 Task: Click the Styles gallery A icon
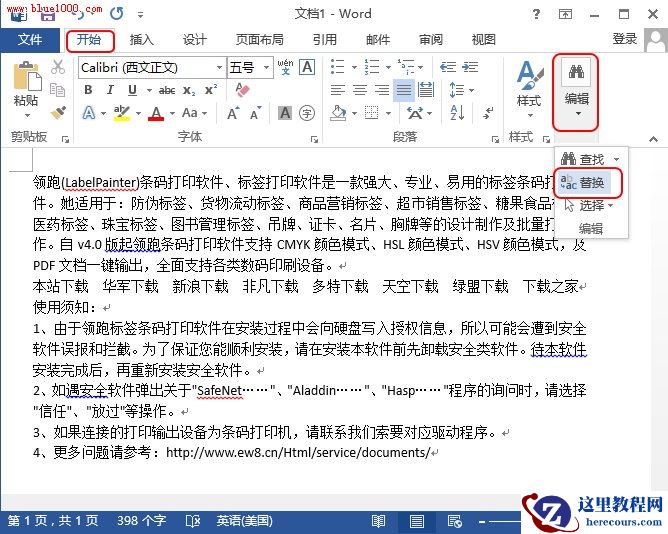click(530, 75)
